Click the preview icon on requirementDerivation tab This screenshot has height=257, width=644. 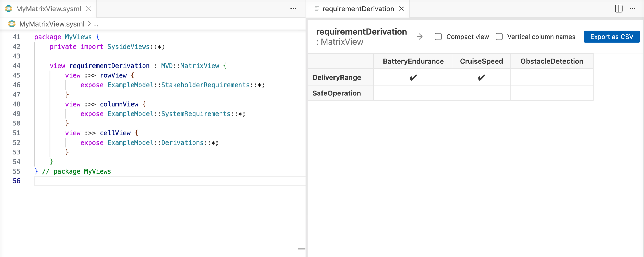(x=317, y=9)
